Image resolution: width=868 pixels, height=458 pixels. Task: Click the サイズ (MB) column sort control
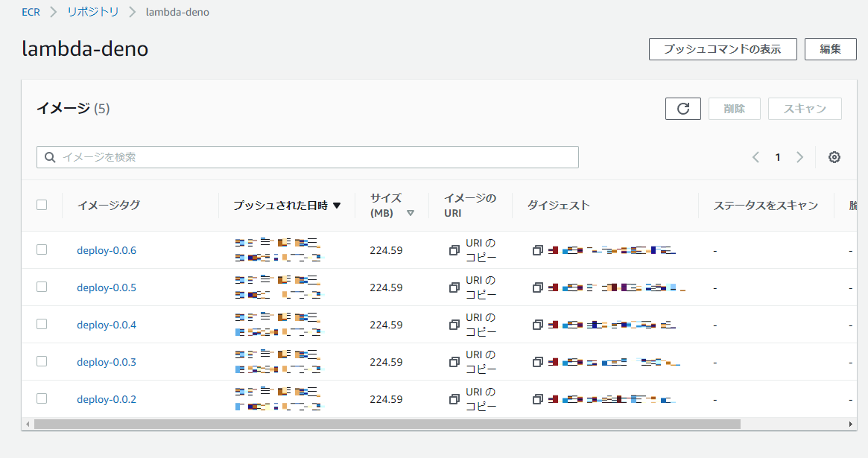[411, 211]
